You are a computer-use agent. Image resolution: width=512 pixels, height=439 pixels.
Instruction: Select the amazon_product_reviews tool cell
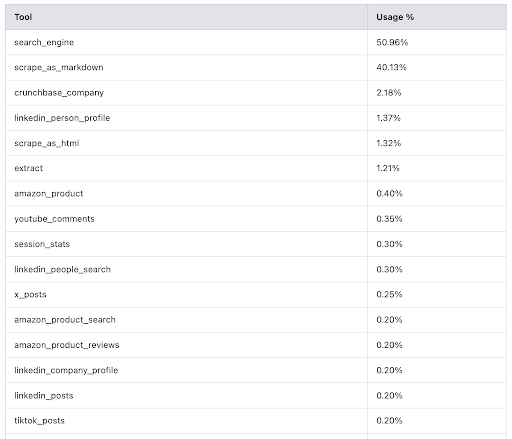pos(186,345)
